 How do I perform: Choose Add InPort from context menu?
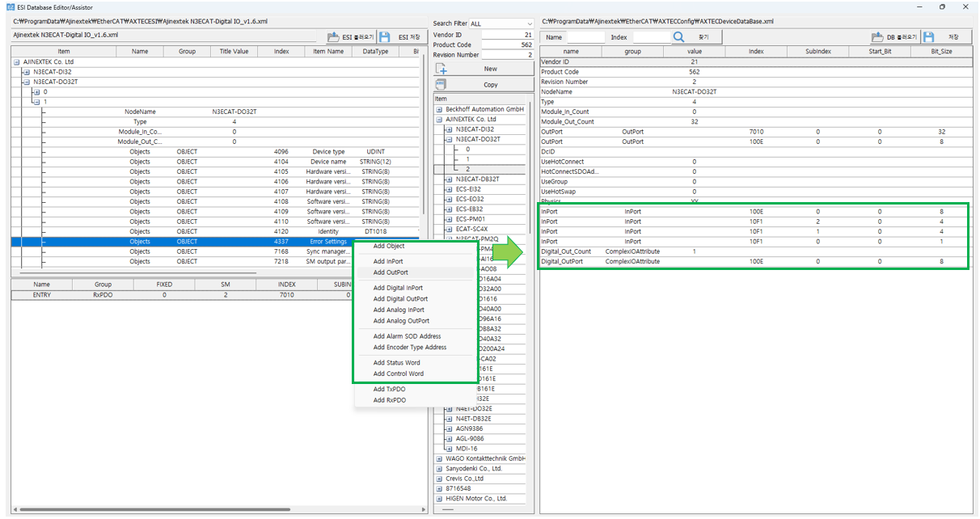[414, 262]
